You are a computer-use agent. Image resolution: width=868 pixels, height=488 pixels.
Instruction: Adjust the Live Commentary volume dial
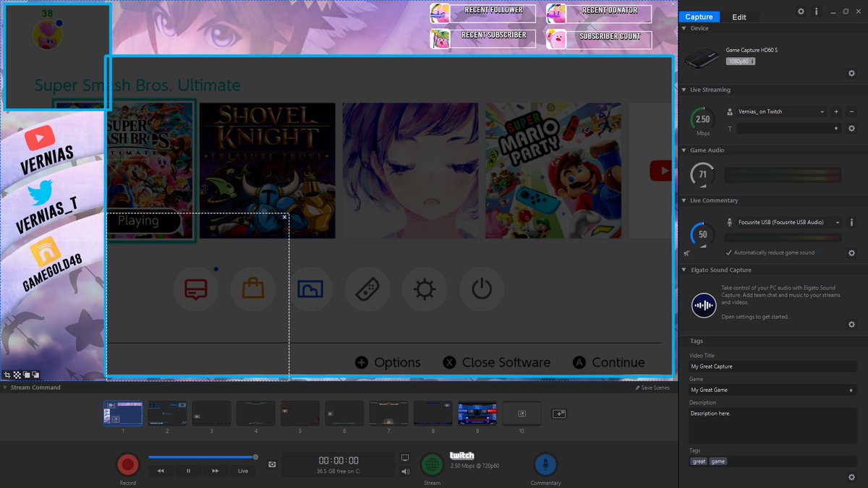pos(702,234)
